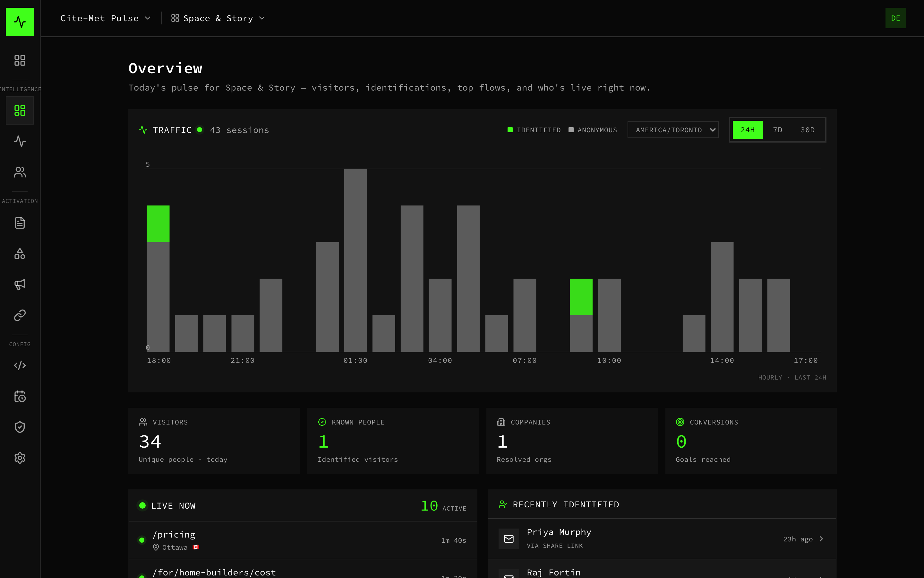Click the Conversions target icon
Screen dimensions: 924x578
pyautogui.click(x=680, y=422)
